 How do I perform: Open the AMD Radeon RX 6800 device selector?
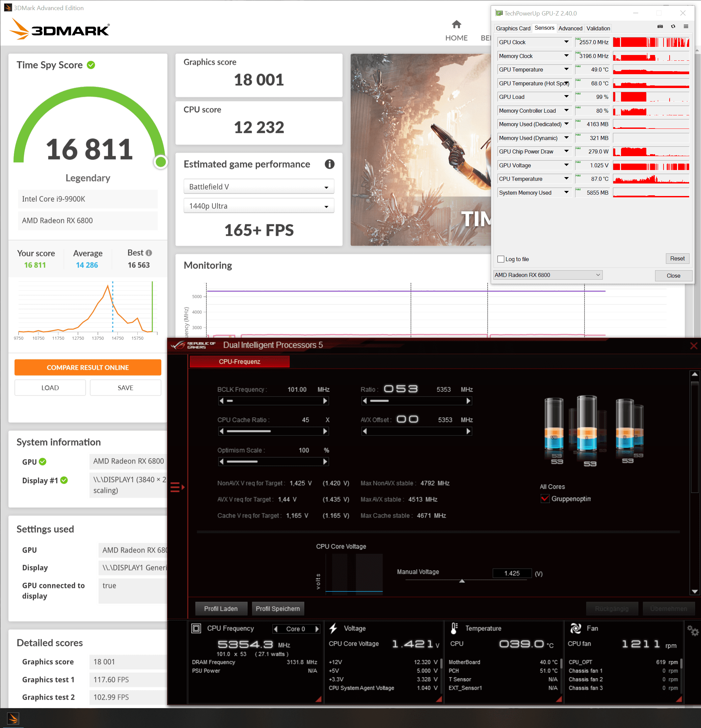point(547,275)
